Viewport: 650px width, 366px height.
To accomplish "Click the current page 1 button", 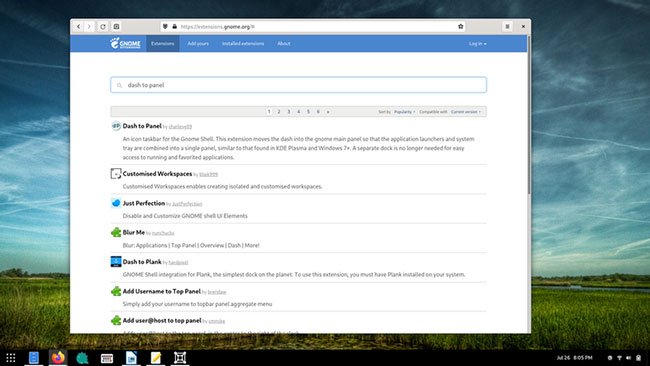I will click(269, 111).
